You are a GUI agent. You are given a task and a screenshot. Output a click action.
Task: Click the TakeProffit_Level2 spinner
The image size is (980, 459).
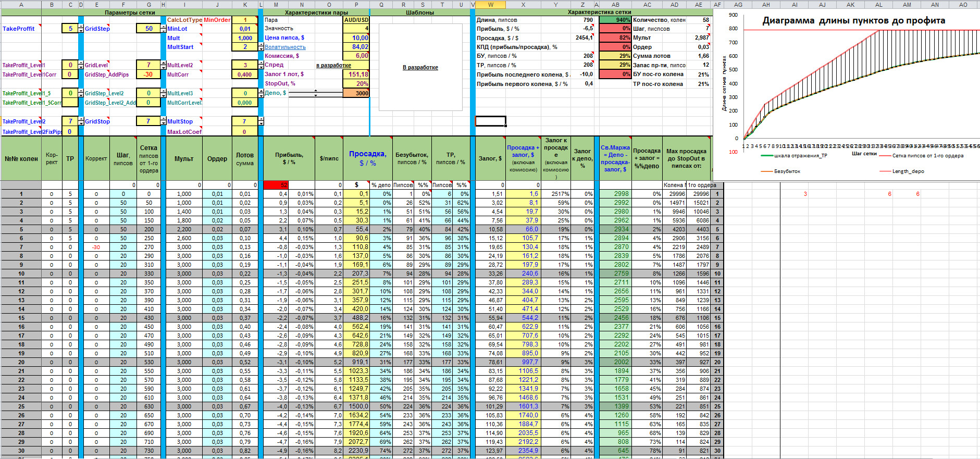[x=81, y=121]
